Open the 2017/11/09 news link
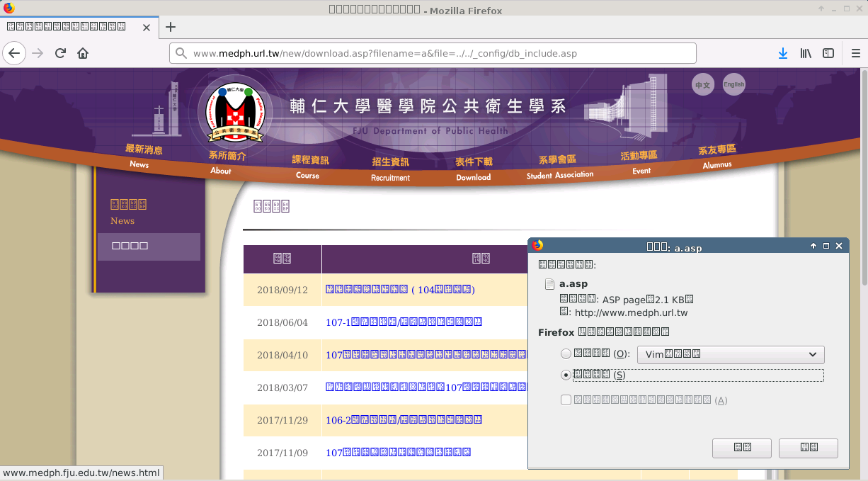Screen dimensions: 868x481 click(x=398, y=453)
